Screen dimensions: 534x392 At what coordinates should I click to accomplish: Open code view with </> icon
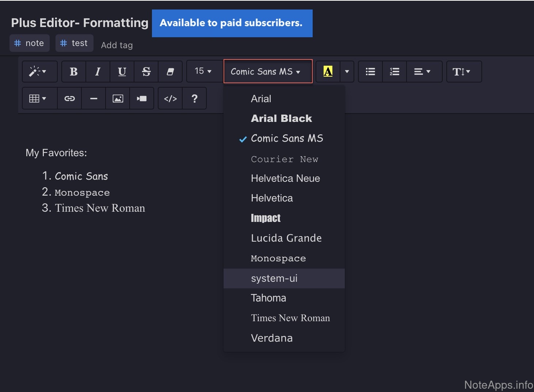[170, 99]
